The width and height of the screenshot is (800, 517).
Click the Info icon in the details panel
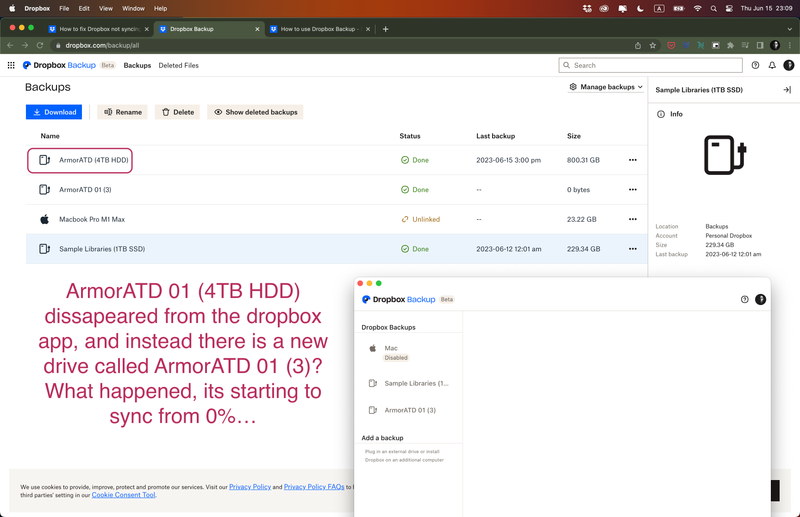click(x=661, y=114)
